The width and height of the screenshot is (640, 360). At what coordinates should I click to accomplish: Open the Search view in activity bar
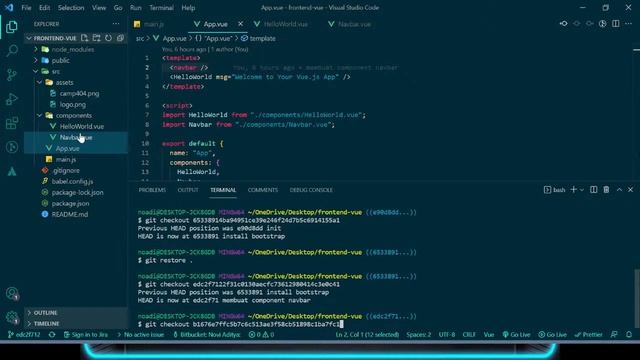coord(12,51)
